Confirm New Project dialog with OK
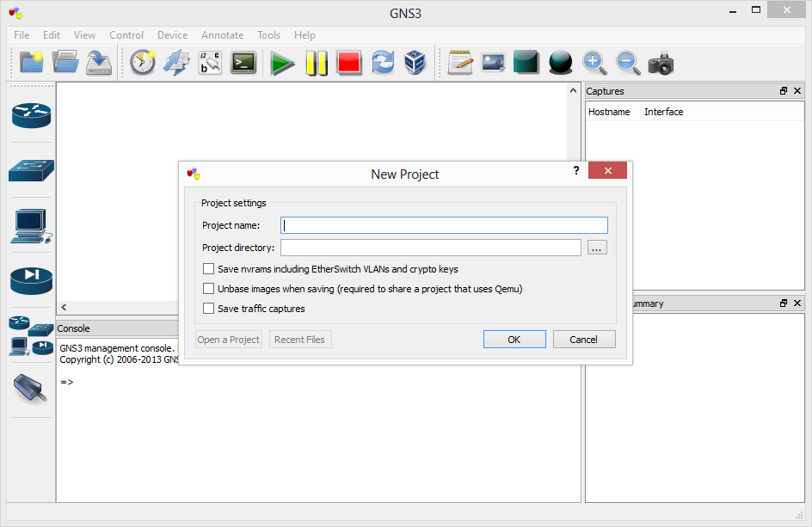812x527 pixels. (514, 339)
